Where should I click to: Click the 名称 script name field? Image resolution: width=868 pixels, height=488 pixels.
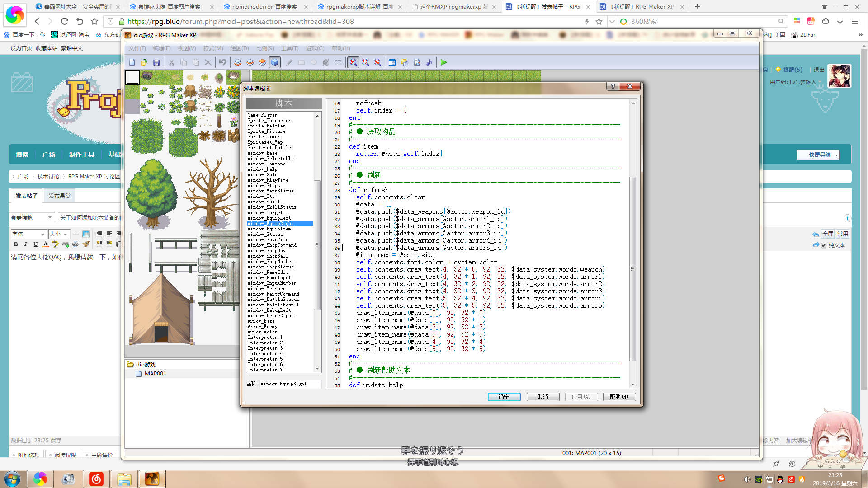click(x=290, y=384)
